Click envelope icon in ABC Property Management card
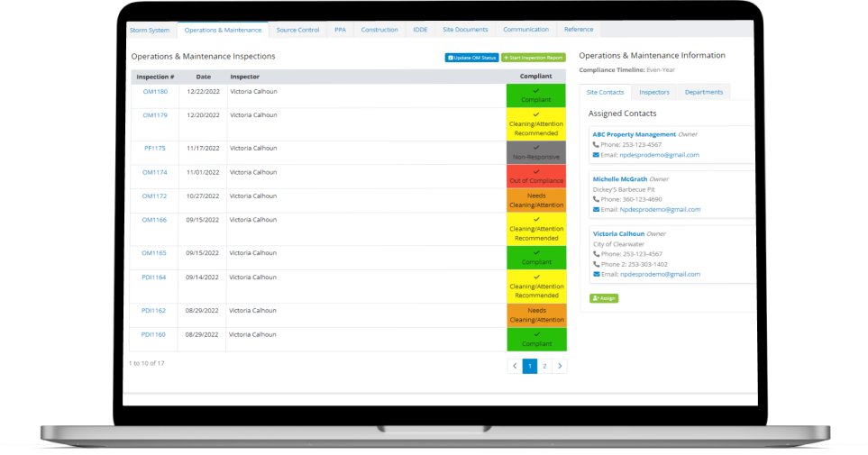 coord(596,155)
